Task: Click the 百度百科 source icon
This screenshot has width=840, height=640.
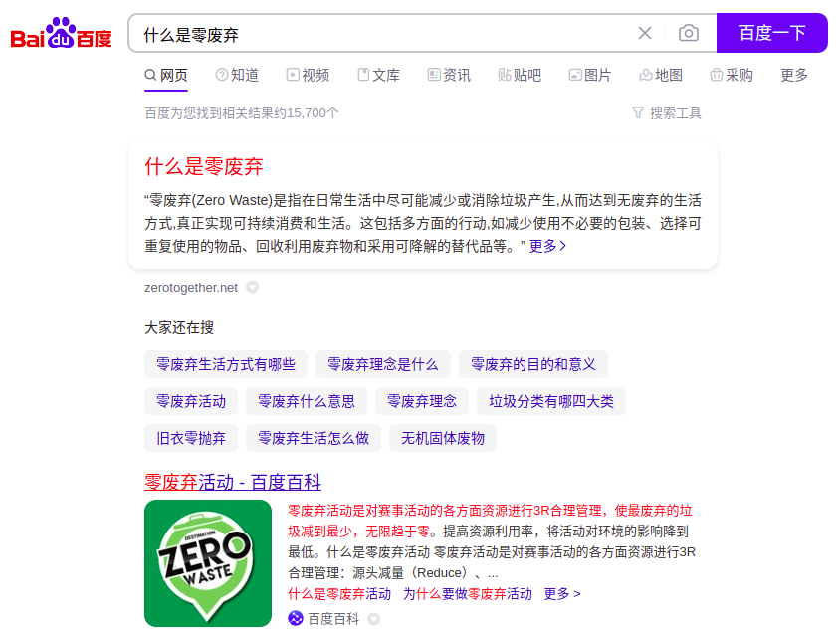Action: [x=296, y=618]
